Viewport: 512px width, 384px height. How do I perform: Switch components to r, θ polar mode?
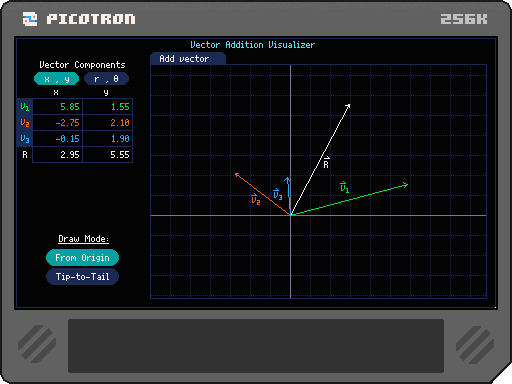click(x=106, y=79)
